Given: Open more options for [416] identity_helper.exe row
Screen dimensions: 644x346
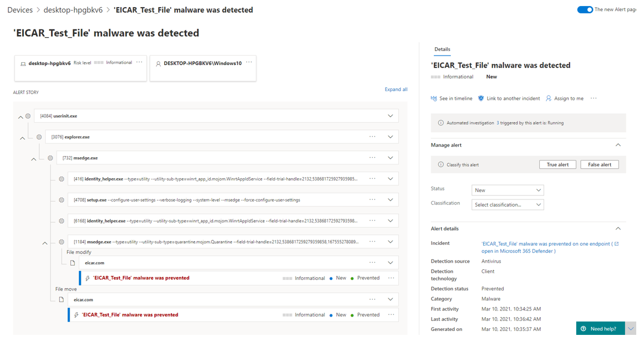Looking at the screenshot, I should tap(372, 179).
